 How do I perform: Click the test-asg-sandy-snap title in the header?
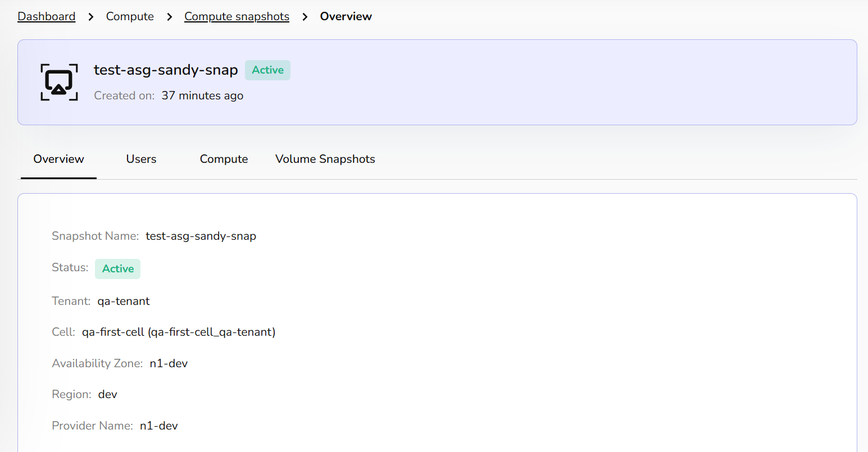[x=166, y=70]
